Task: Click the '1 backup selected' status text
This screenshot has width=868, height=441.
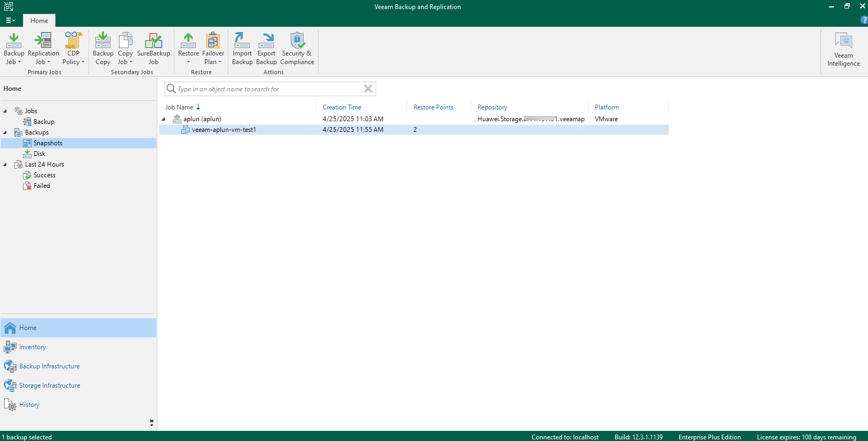Action: (x=27, y=437)
